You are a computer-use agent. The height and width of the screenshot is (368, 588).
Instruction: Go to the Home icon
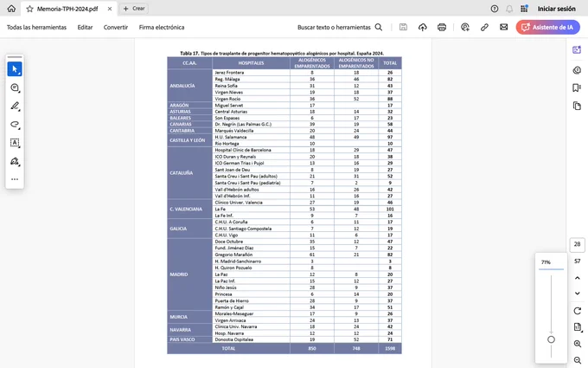[11, 9]
